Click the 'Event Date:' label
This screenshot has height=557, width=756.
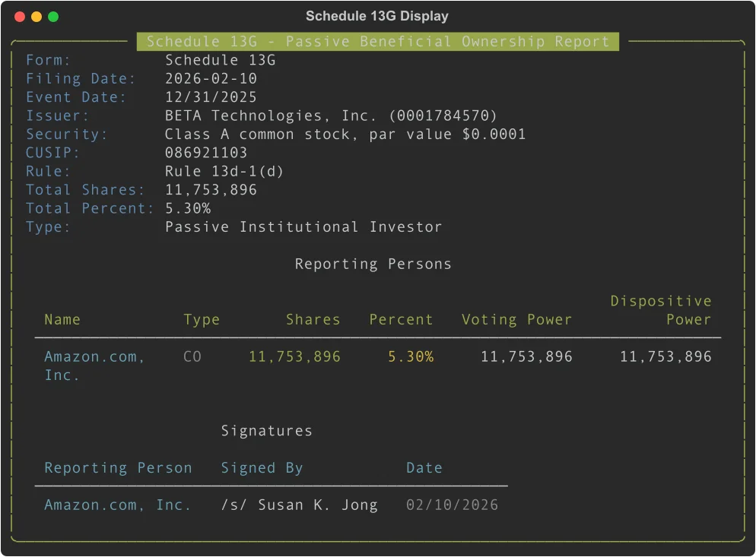pos(76,97)
